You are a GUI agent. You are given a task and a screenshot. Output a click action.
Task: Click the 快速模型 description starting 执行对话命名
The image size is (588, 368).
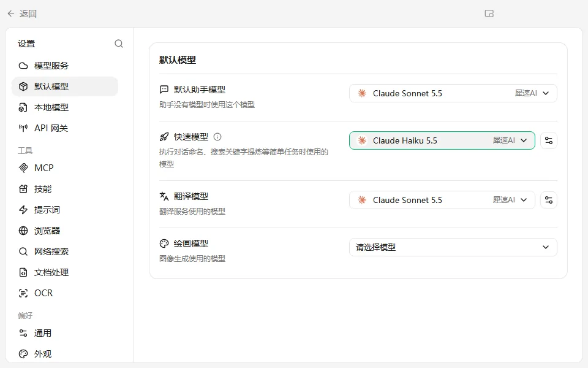[244, 158]
